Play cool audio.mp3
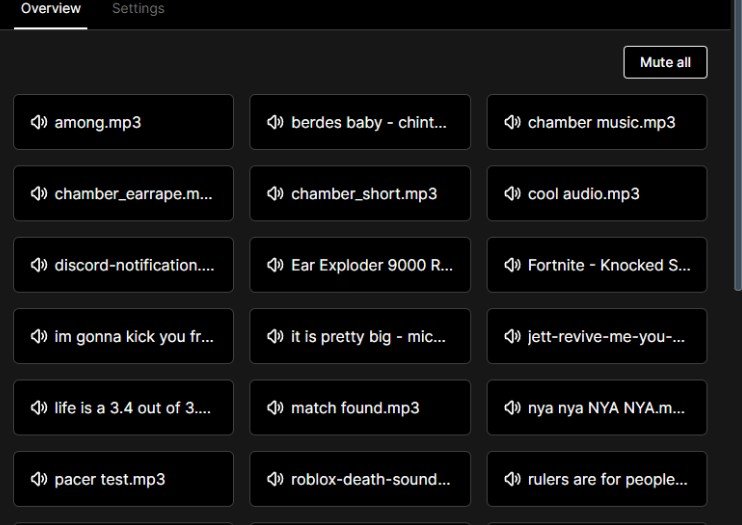The width and height of the screenshot is (742, 525). click(x=597, y=193)
